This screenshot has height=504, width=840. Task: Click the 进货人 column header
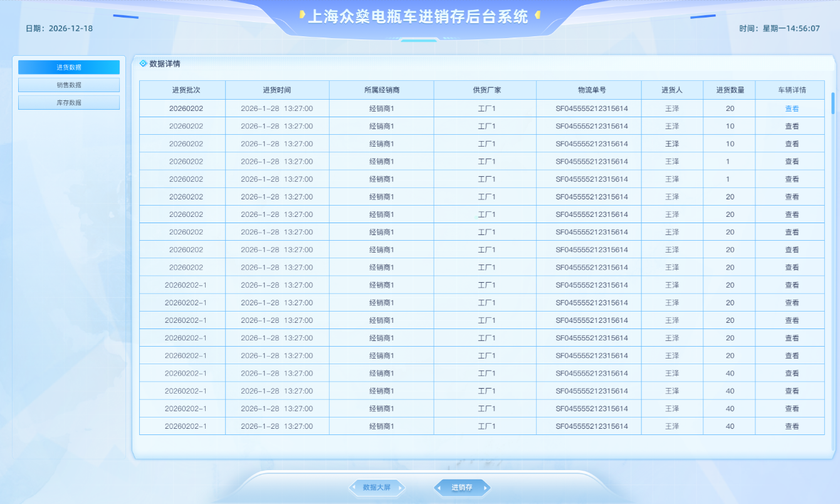click(x=672, y=90)
